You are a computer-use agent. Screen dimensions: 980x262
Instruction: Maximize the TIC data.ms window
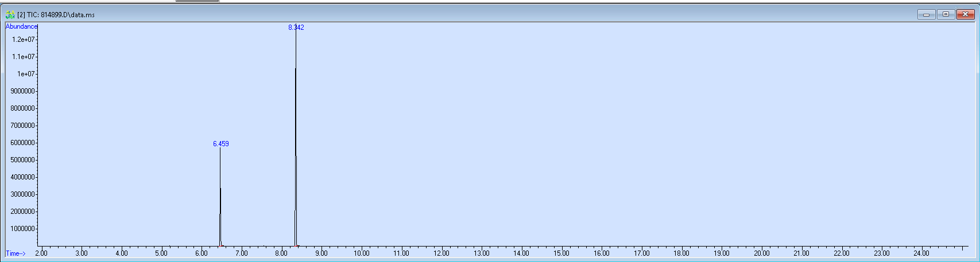coord(946,14)
